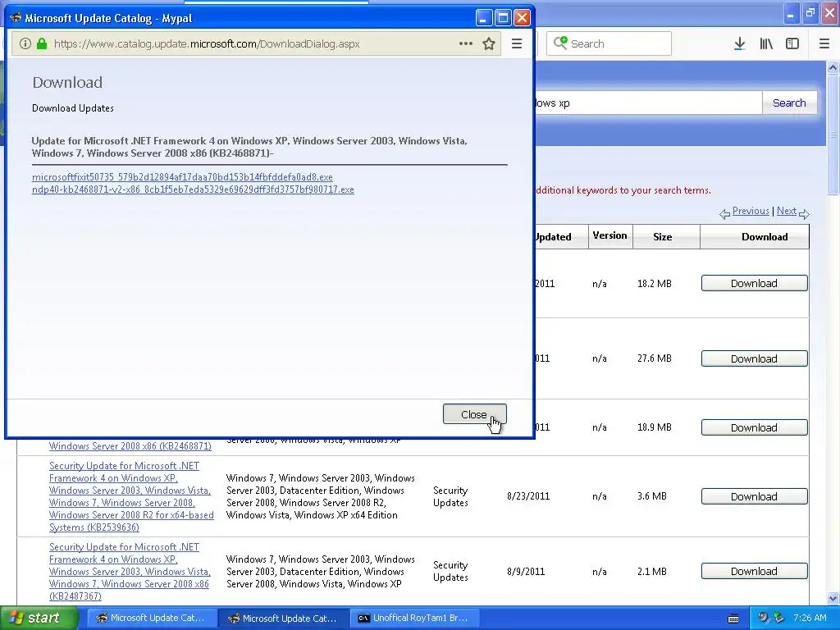Viewport: 840px width, 630px height.
Task: Open main browser window hamburger menu
Action: [x=824, y=44]
